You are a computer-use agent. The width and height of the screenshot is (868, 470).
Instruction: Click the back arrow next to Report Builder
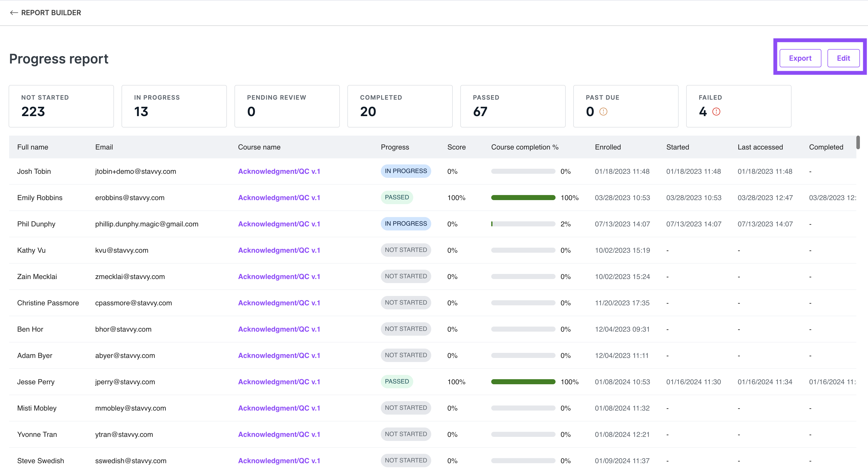(x=14, y=13)
